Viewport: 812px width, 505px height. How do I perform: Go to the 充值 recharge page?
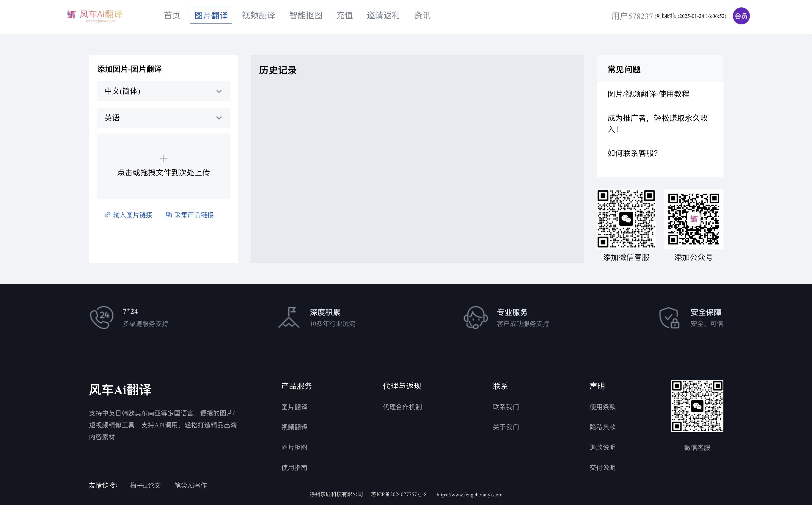point(344,16)
